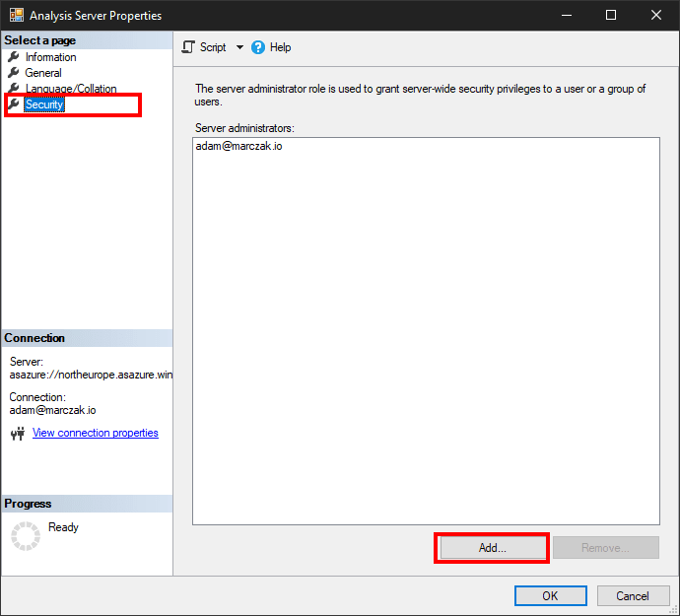Click the Remove... button

tap(605, 548)
